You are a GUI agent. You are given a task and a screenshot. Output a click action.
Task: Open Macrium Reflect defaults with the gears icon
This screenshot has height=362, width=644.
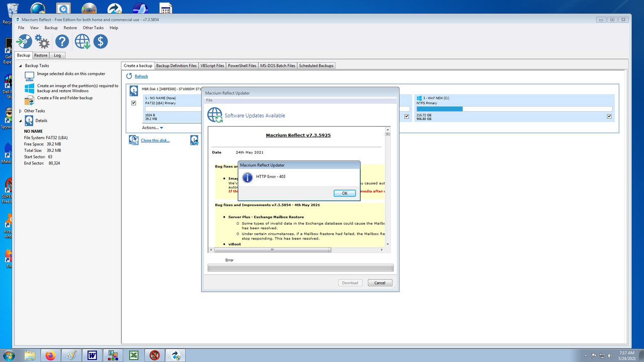pos(42,42)
